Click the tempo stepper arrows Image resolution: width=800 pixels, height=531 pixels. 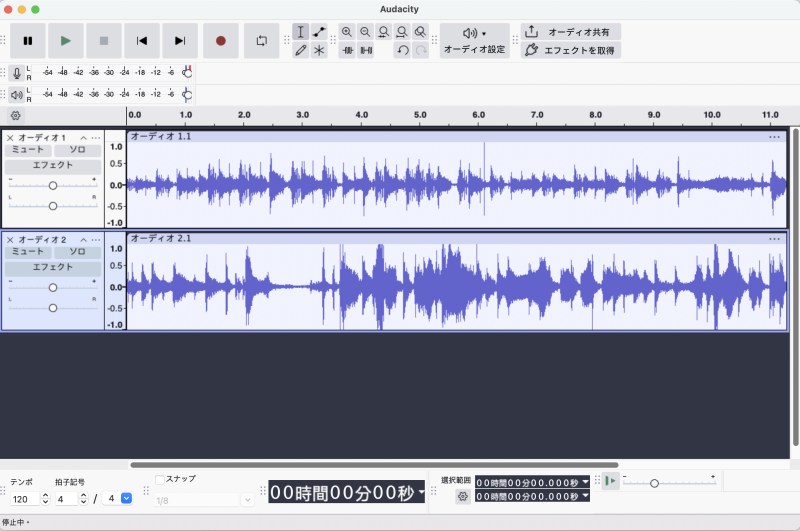tap(45, 499)
